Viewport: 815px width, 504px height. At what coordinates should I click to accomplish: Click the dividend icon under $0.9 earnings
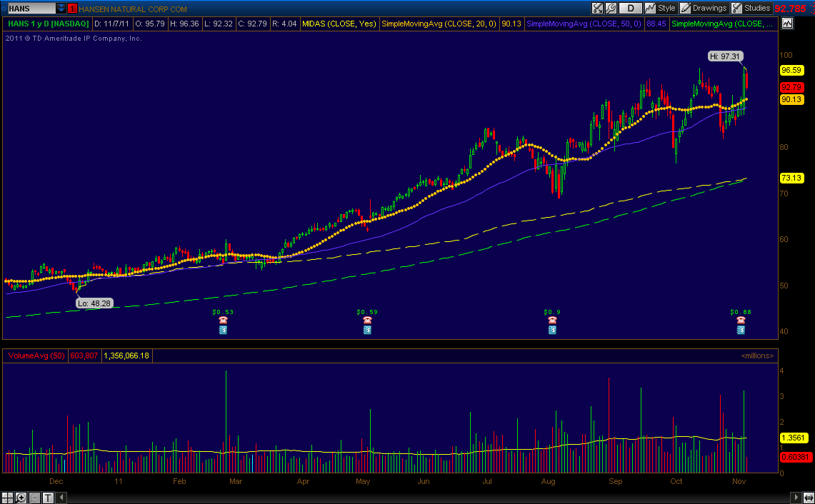tap(552, 330)
